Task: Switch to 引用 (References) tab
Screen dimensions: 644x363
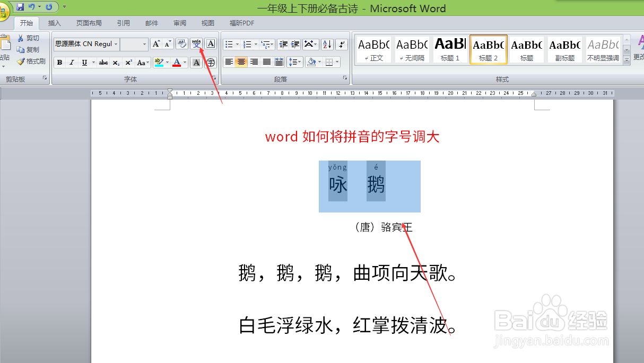Action: click(124, 23)
